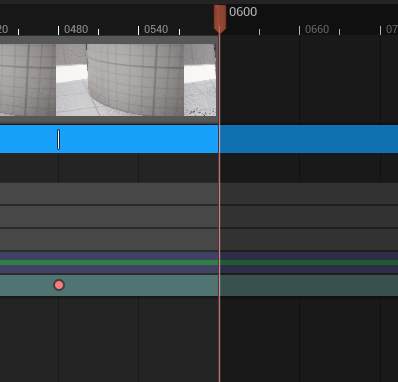Click the 0600 frame number label
This screenshot has width=398, height=382.
click(243, 12)
